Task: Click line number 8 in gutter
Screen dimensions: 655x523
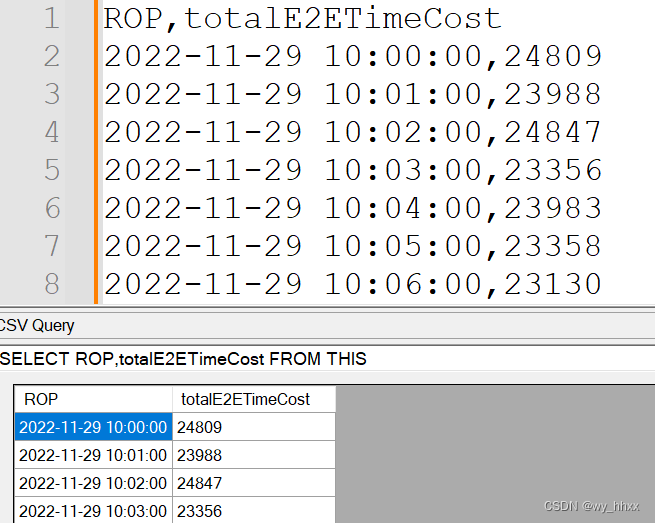Action: click(52, 284)
